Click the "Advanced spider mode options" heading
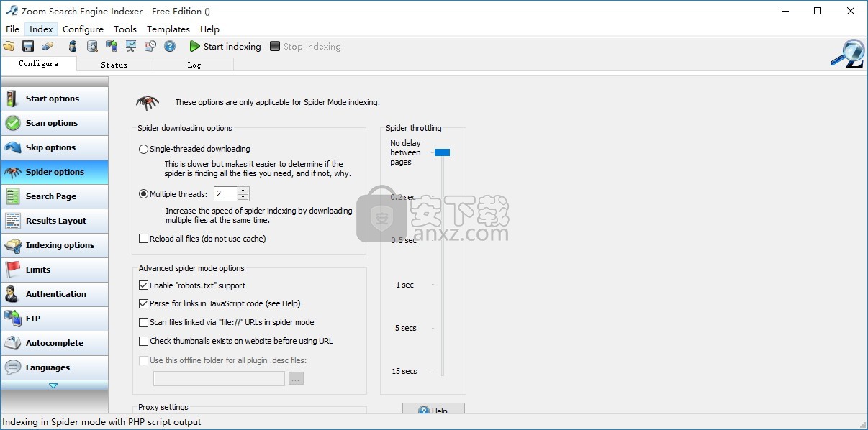The width and height of the screenshot is (868, 430). [191, 268]
